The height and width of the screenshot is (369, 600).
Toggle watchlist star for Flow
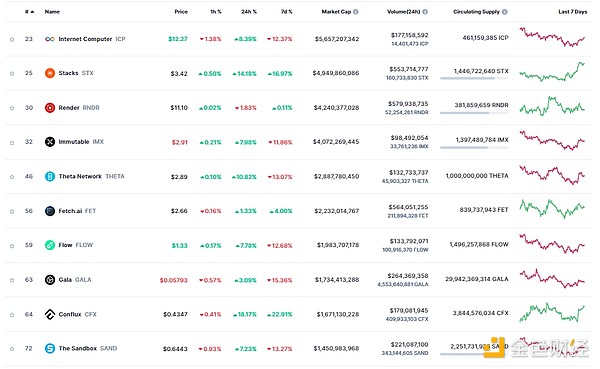coord(12,246)
